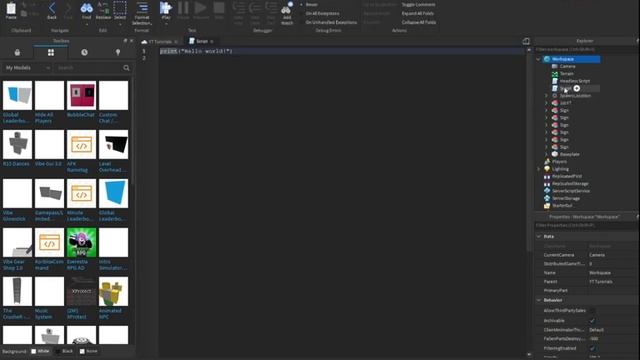Open the Find binoculars tool
The height and width of the screenshot is (360, 640).
click(x=87, y=8)
